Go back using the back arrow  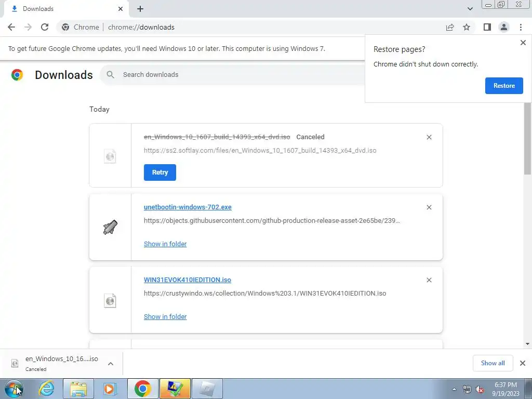[11, 27]
